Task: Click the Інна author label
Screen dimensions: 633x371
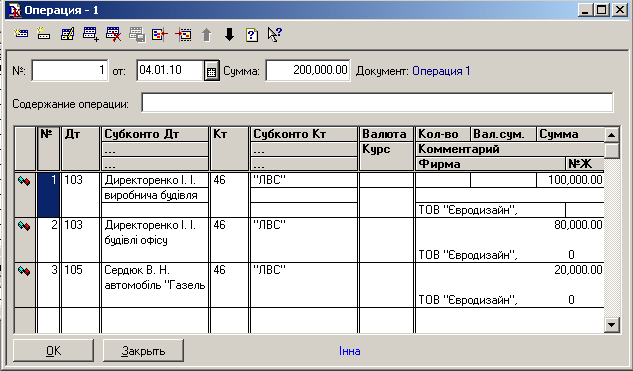Action: (350, 351)
